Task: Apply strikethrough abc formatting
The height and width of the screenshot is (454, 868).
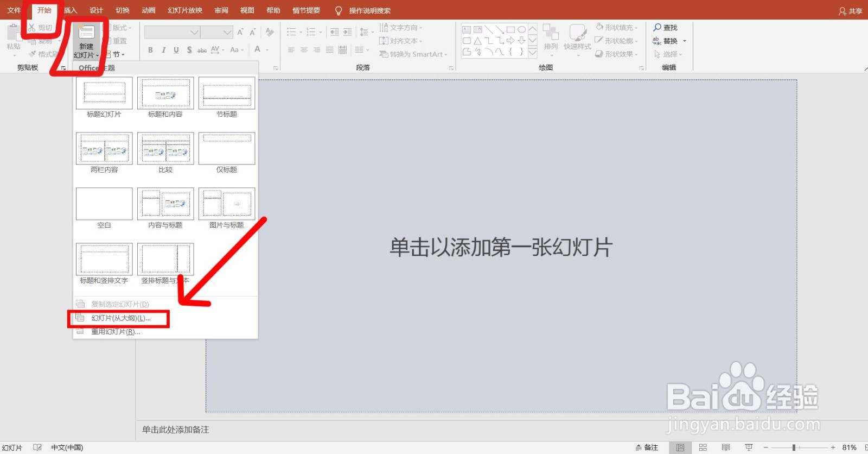Action: click(202, 50)
